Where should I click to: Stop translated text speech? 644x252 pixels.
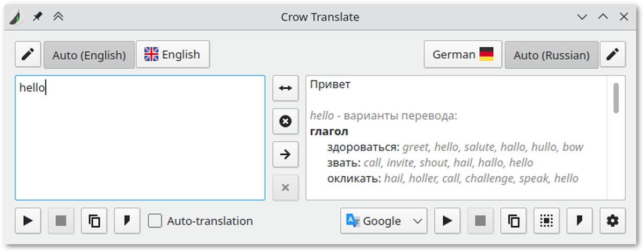click(x=480, y=221)
